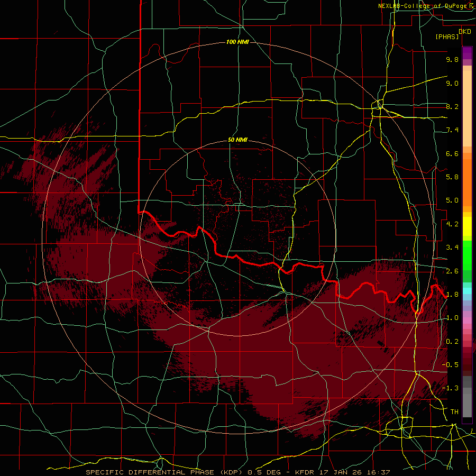Click the light peach swatch near 8.2
Viewport: 476px width, 476px height.
point(467,108)
